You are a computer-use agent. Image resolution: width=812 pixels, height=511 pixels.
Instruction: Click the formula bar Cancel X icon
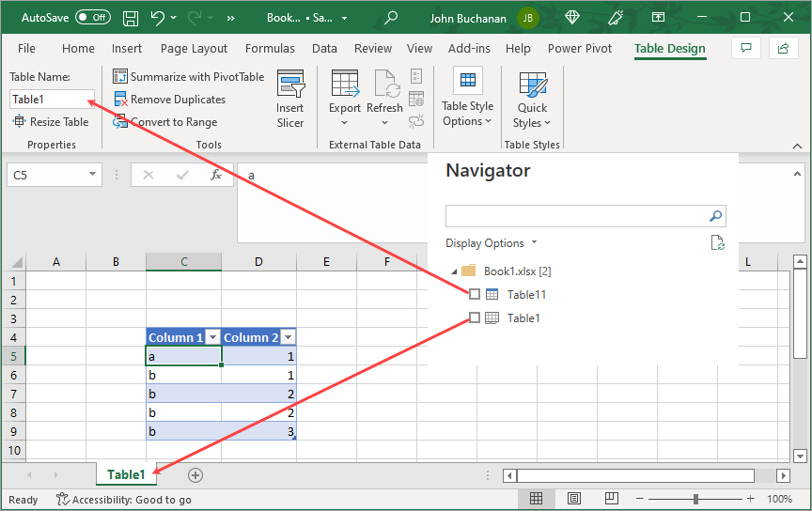148,175
